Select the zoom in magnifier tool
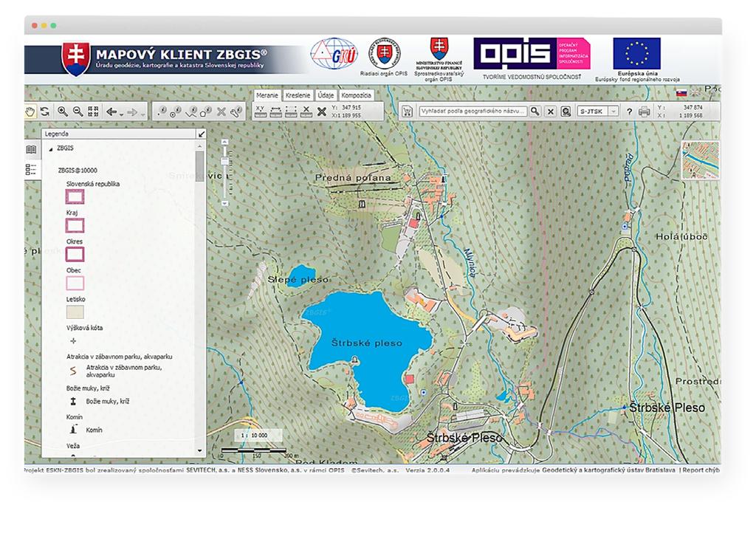 (63, 111)
